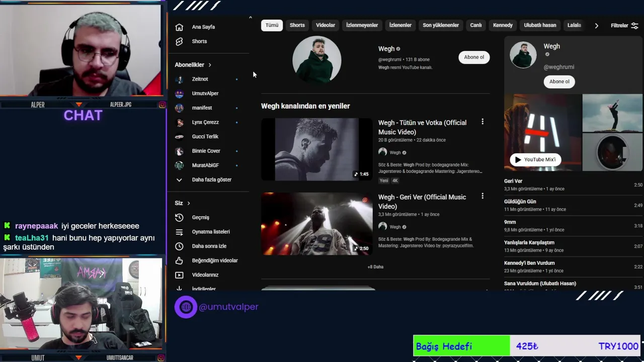Show next filter chips with right arrow
Viewport: 644px width, 362px height.
pos(596,26)
